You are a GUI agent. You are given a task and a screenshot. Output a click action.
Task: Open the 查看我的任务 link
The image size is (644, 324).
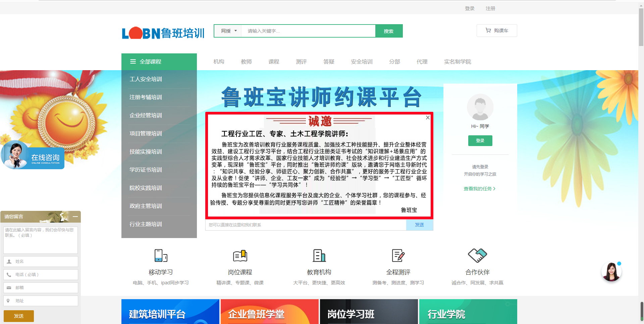pos(479,189)
